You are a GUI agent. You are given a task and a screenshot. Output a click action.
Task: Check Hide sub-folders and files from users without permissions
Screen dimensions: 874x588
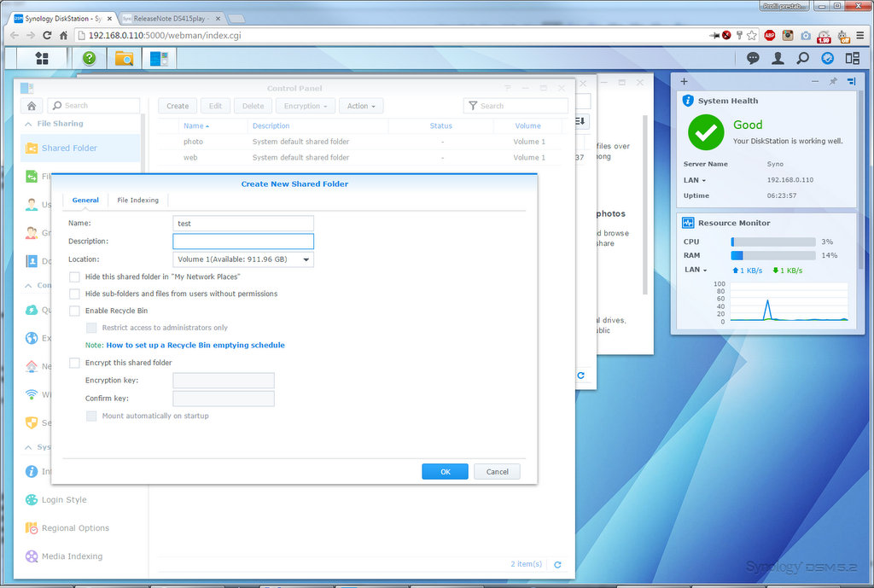[x=74, y=294]
